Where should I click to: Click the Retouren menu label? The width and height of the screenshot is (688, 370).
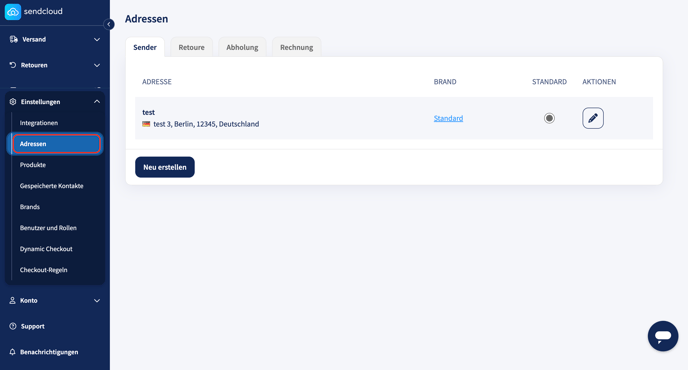click(x=34, y=65)
